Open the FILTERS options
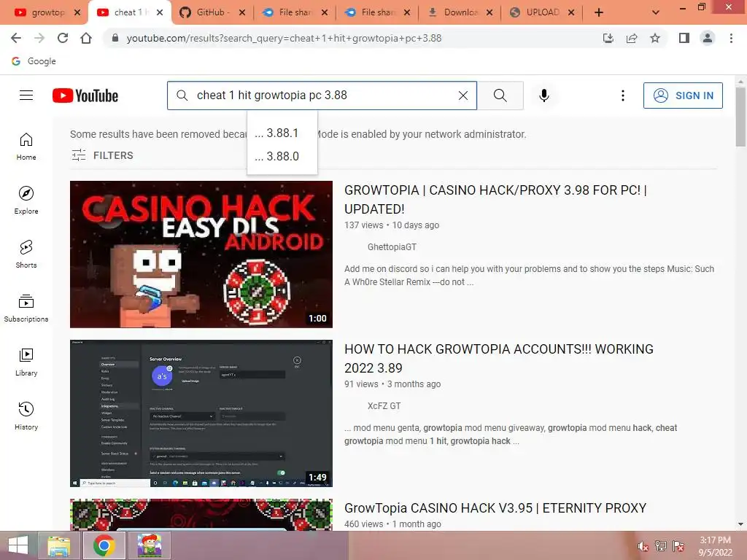Screen dimensions: 747x560 tap(102, 155)
